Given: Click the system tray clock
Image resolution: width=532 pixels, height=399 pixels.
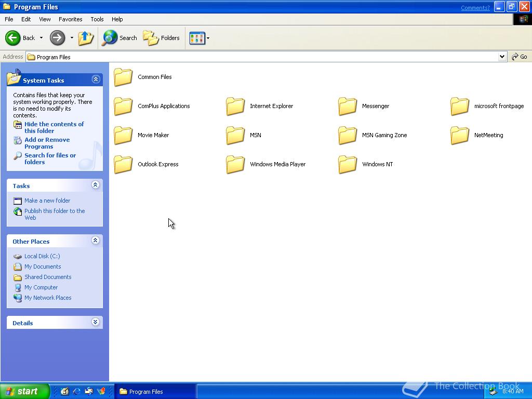Looking at the screenshot, I should [513, 392].
